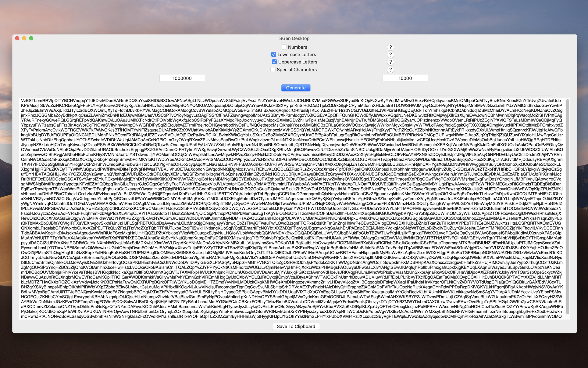The image size is (588, 368).
Task: Focus the field containing 10000
Action: [x=405, y=78]
